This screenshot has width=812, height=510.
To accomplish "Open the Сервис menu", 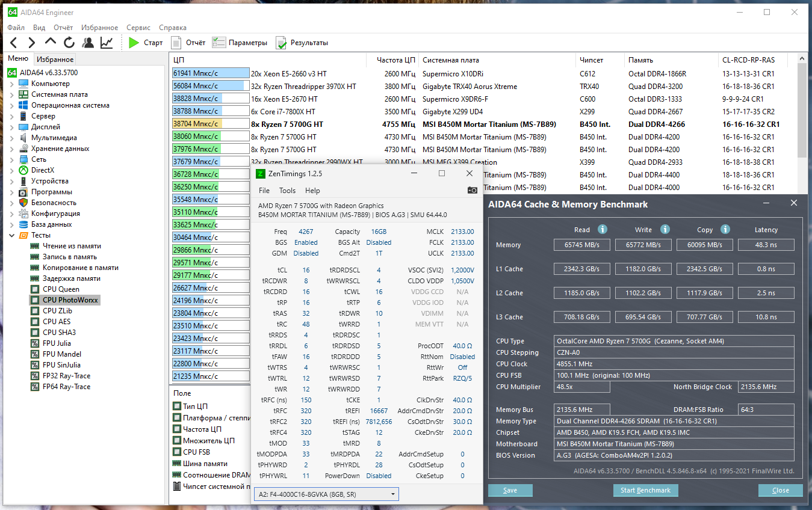I will (138, 28).
